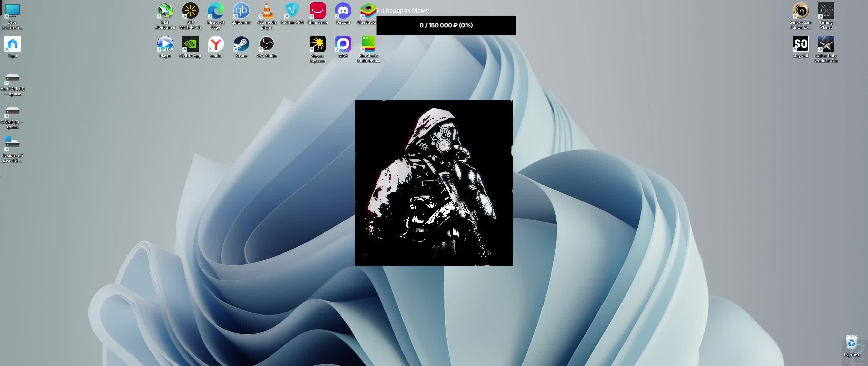868x366 pixels.
Task: Select the OBS Studio icon
Action: tap(267, 44)
